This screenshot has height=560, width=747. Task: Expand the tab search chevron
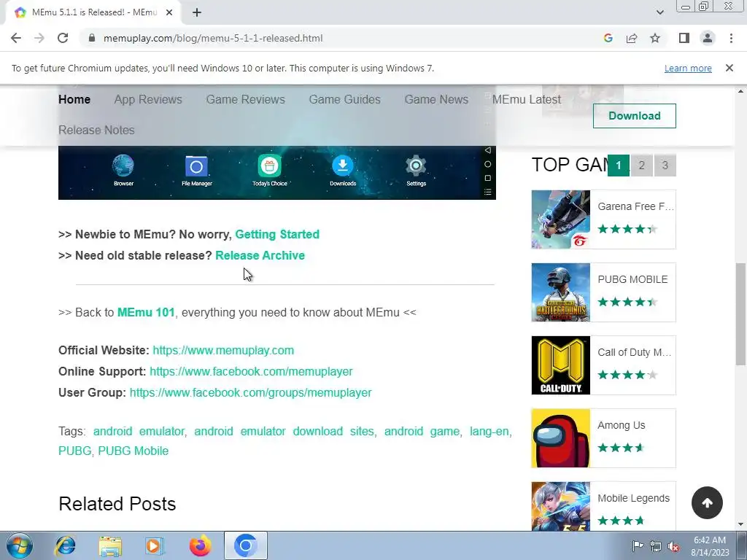click(659, 12)
